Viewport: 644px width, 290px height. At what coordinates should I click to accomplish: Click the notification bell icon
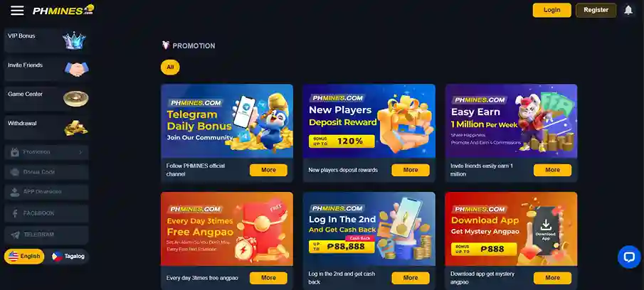tap(628, 10)
